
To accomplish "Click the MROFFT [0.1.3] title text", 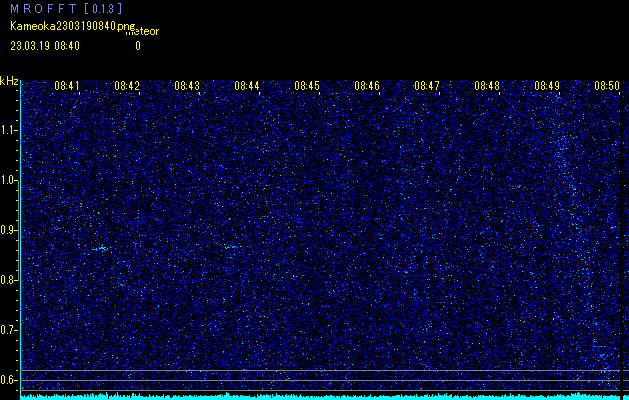I will [66, 9].
